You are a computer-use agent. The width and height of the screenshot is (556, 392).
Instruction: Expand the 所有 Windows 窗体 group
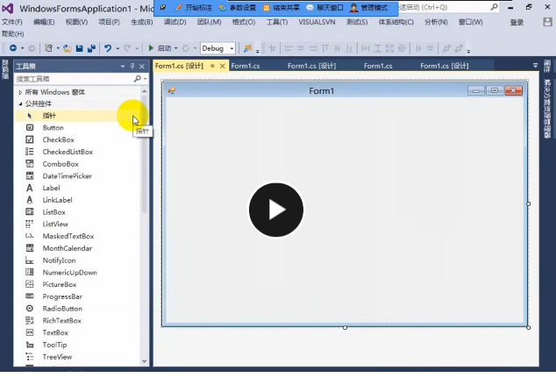click(20, 92)
